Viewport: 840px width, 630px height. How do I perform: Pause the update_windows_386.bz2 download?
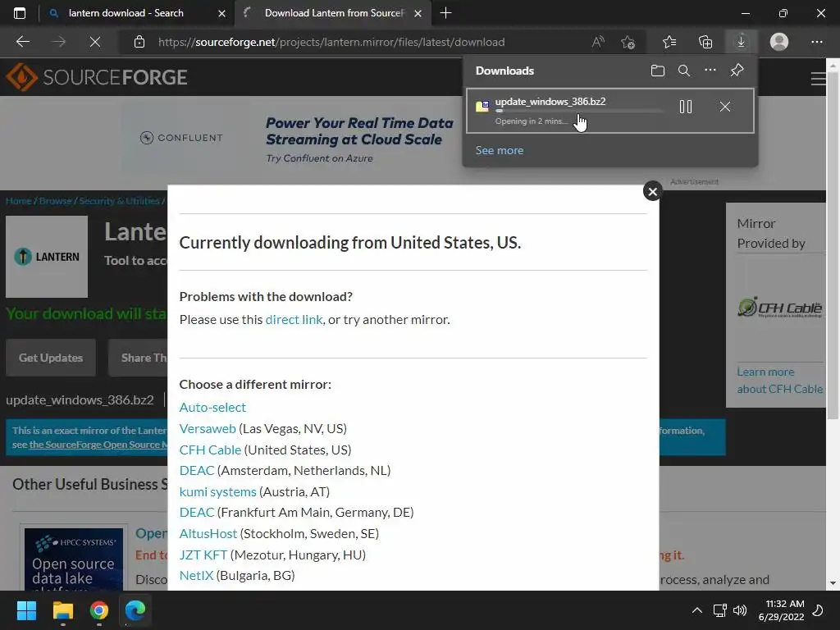(686, 107)
